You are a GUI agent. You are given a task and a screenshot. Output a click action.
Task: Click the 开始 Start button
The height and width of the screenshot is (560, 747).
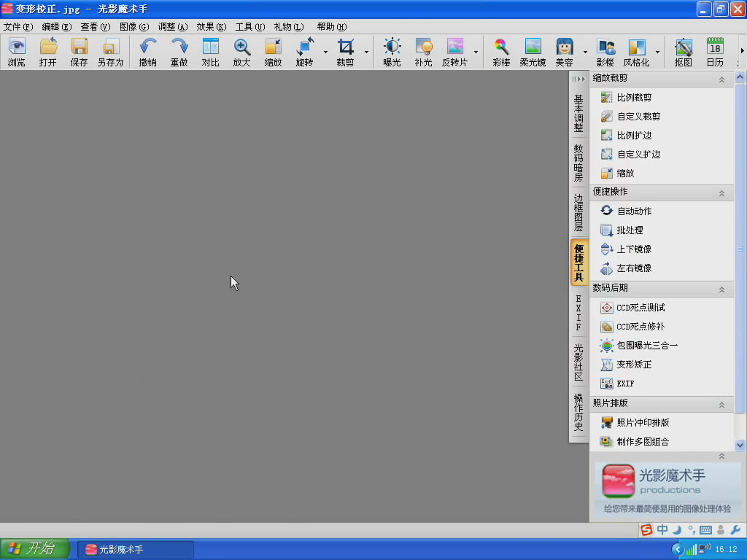pos(35,549)
